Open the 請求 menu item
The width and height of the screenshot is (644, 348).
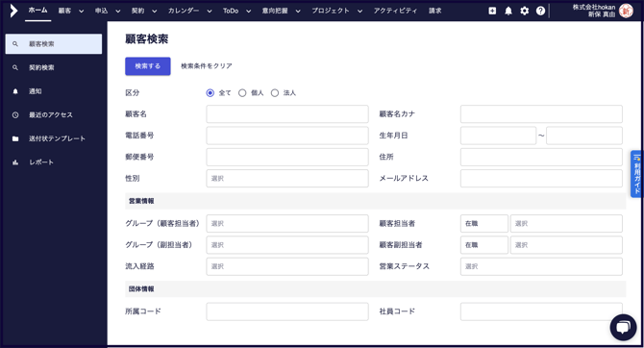coord(435,11)
